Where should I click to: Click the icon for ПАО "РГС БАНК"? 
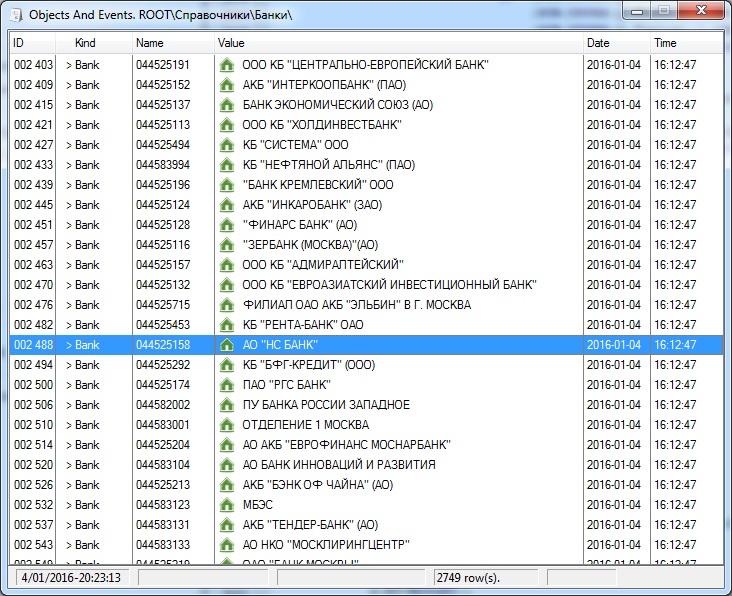226,385
